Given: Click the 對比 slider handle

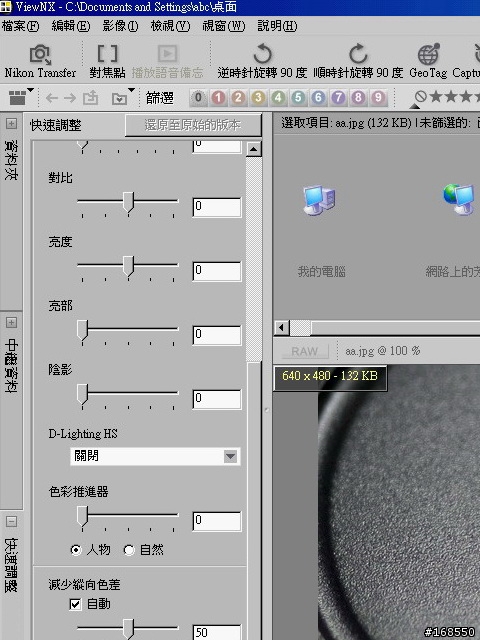Looking at the screenshot, I should click(128, 202).
